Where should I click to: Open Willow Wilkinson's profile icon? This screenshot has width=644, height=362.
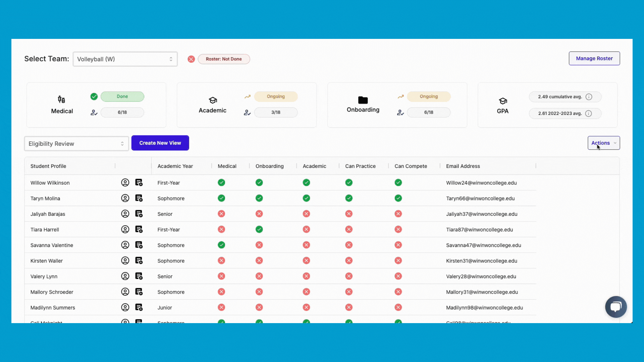pyautogui.click(x=125, y=183)
